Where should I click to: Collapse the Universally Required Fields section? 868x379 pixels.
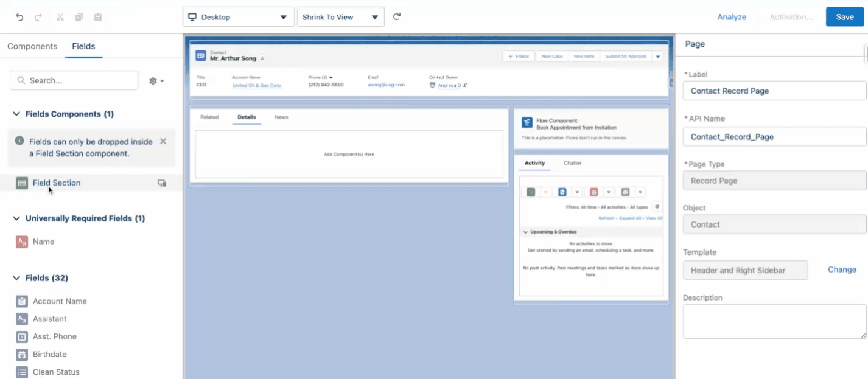coord(16,218)
